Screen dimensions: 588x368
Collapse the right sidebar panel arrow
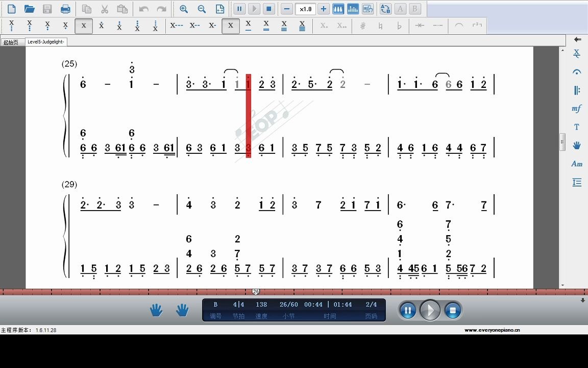[577, 39]
